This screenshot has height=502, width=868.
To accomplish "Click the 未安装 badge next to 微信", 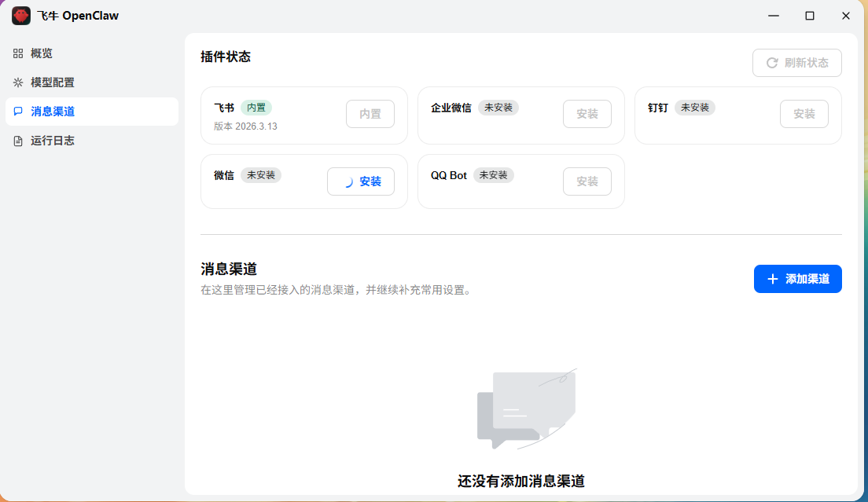I will (x=261, y=175).
